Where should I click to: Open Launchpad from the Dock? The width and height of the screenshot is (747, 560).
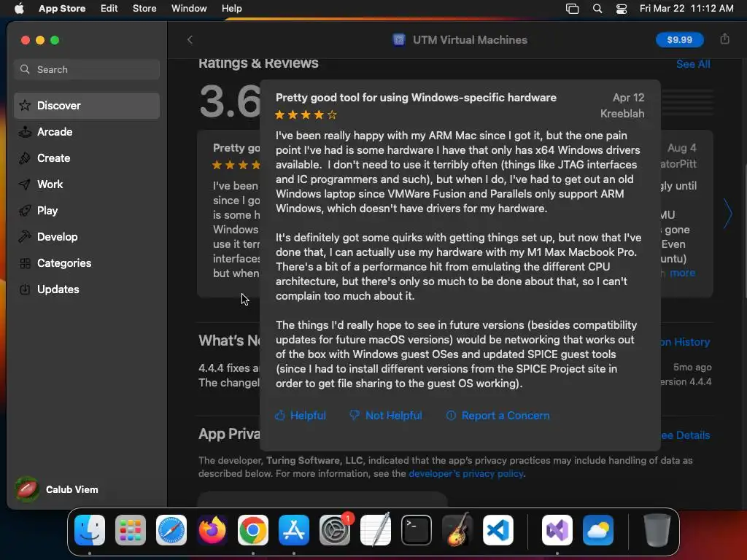click(x=131, y=530)
